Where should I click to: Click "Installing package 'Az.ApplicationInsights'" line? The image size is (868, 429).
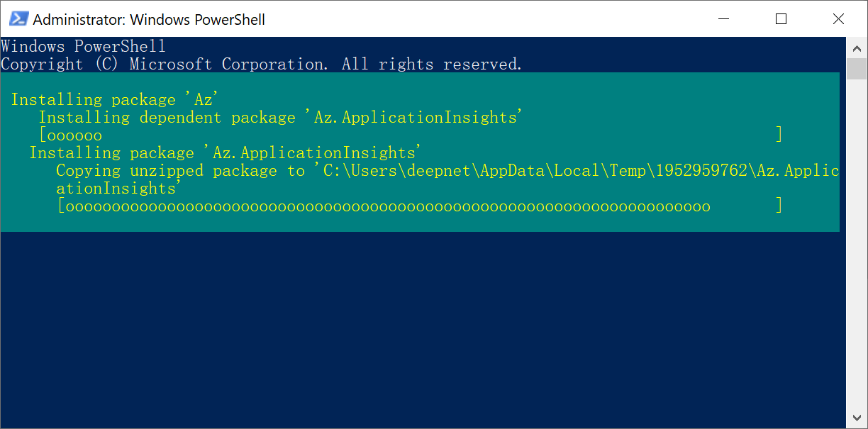coord(226,153)
